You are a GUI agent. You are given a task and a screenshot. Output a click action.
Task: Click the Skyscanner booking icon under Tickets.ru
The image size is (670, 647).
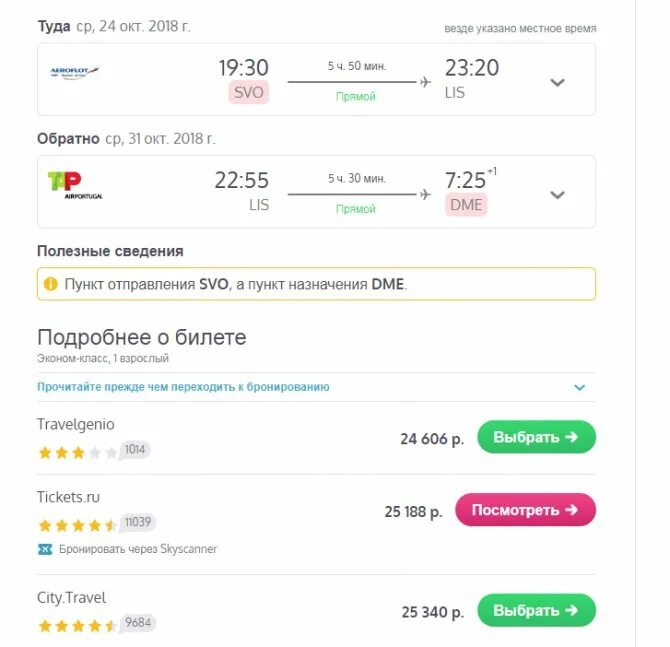coord(45,549)
